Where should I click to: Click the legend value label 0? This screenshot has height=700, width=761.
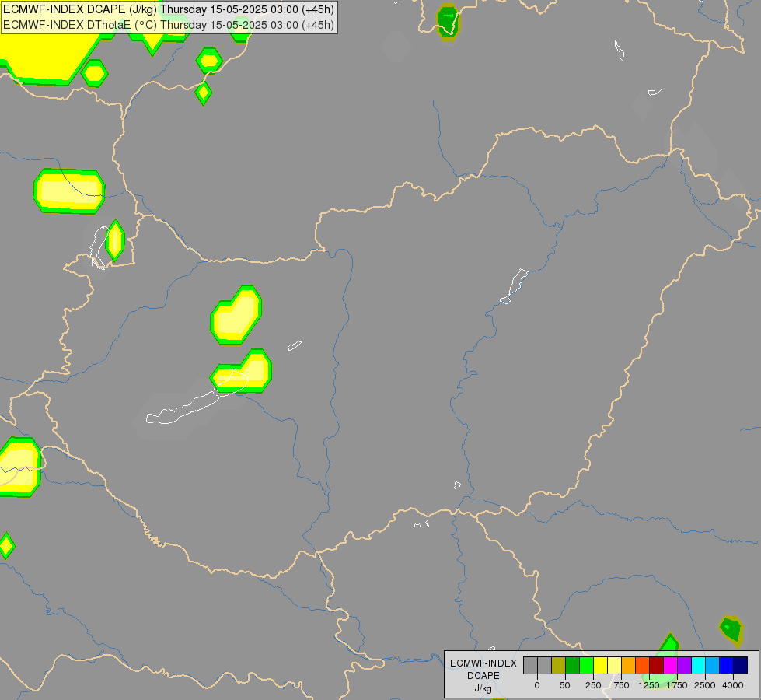pyautogui.click(x=537, y=685)
